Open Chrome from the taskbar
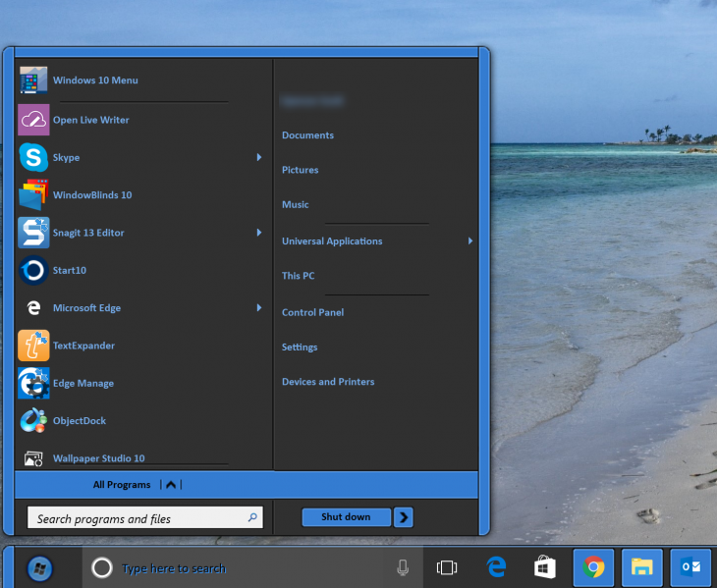 coord(593,567)
